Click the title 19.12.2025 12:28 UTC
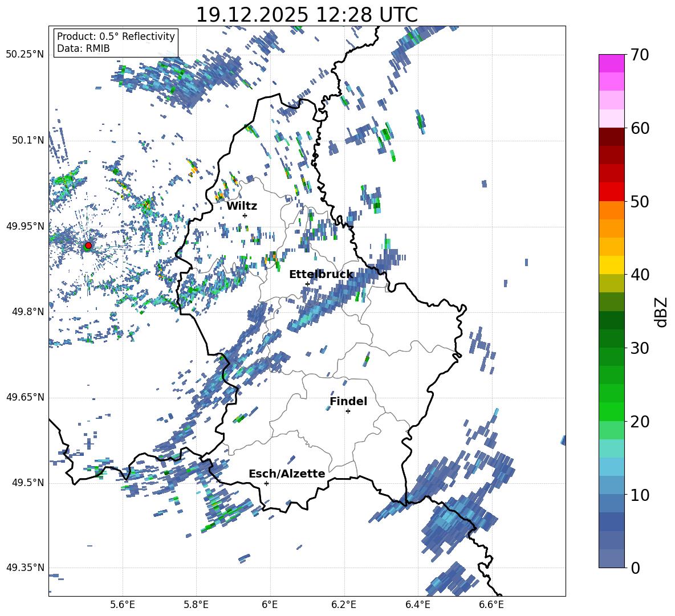Screen dimensions: 675x616 click(x=307, y=15)
